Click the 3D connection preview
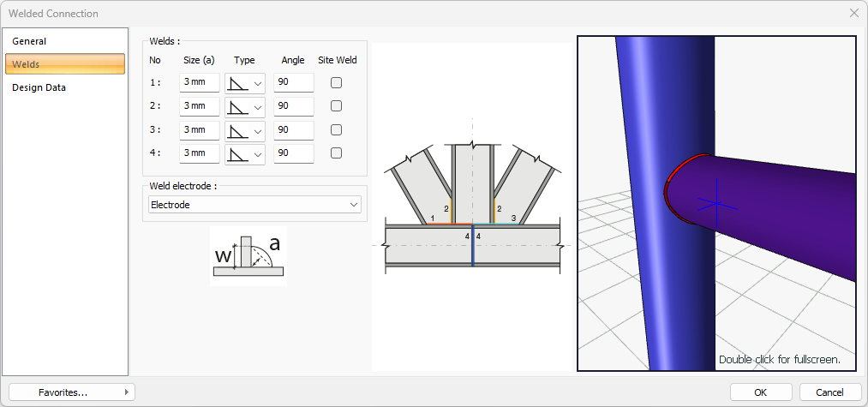Screen dimensions: 868x407 tap(716, 203)
